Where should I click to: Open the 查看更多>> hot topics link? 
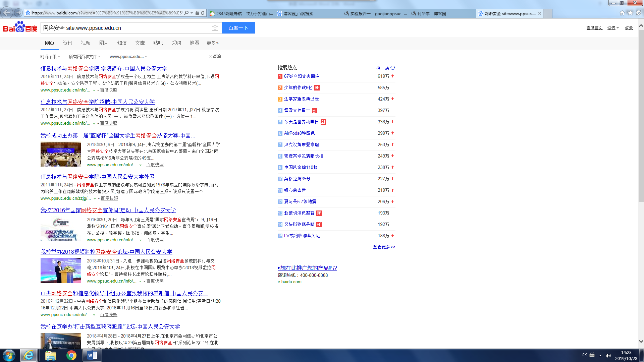[x=384, y=247]
